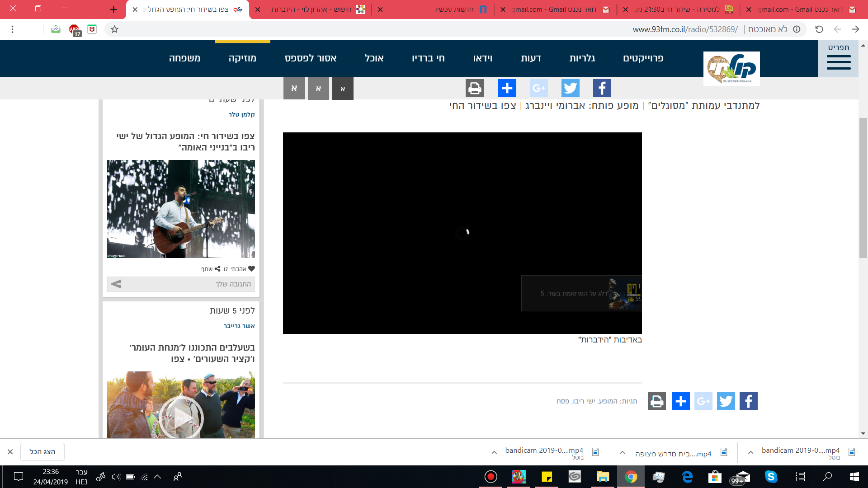Click הצג הכל downloads button
The image size is (868, 488).
click(42, 452)
